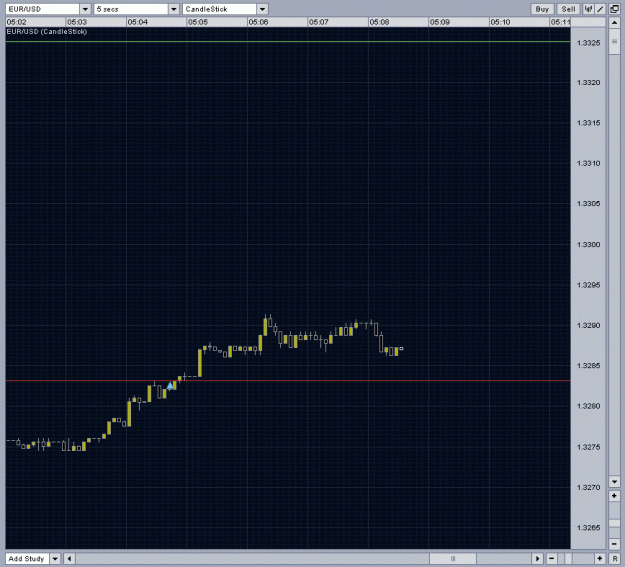Open the CandleStick chart type dropdown arrow
Screen dimensions: 625x567
[x=262, y=9]
